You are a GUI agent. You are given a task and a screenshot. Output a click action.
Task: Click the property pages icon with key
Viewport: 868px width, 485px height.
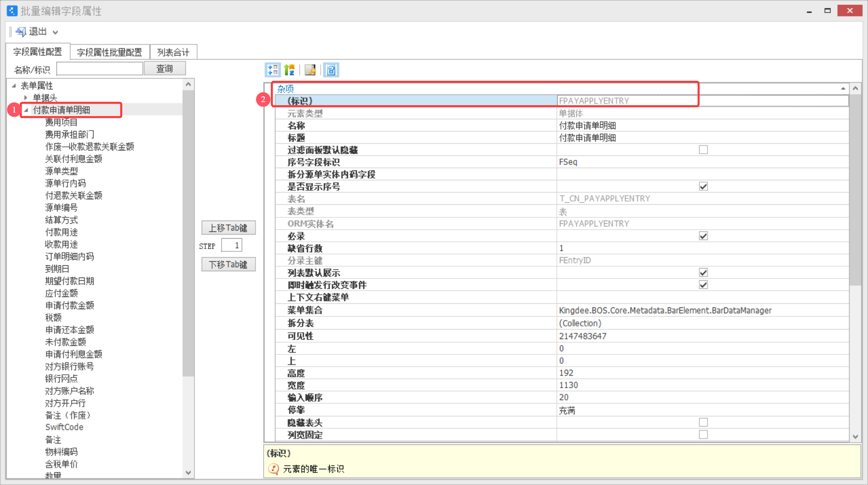pos(310,70)
